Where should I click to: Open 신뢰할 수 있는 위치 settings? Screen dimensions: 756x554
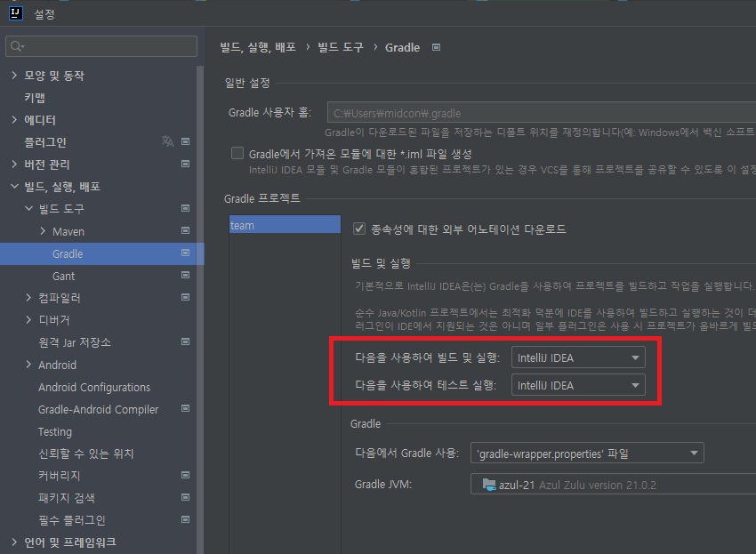(x=85, y=454)
